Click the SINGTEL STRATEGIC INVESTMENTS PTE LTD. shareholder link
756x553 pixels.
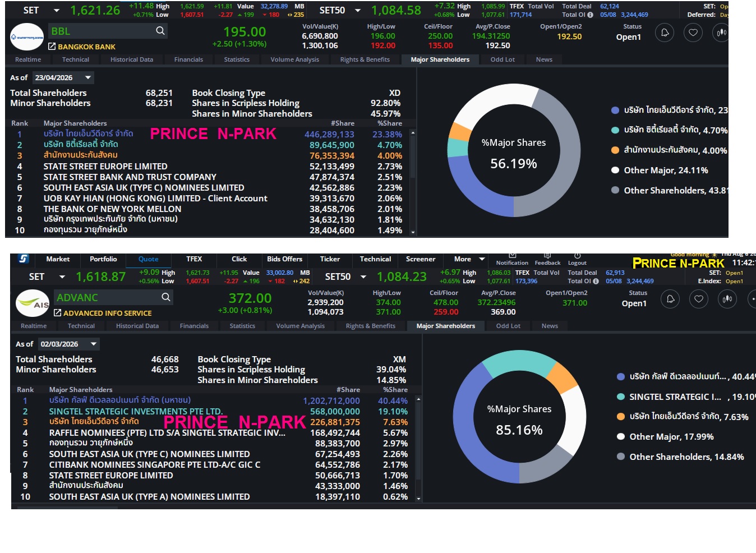click(x=136, y=411)
